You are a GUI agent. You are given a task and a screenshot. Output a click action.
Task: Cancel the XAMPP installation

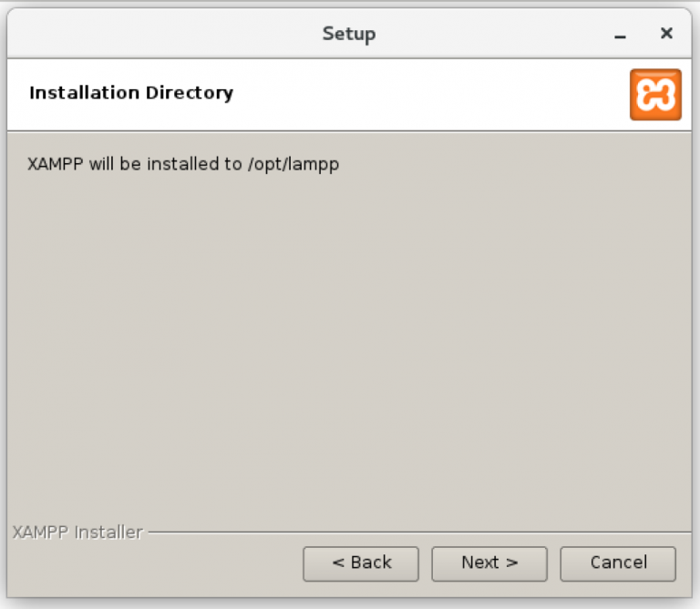click(x=617, y=563)
